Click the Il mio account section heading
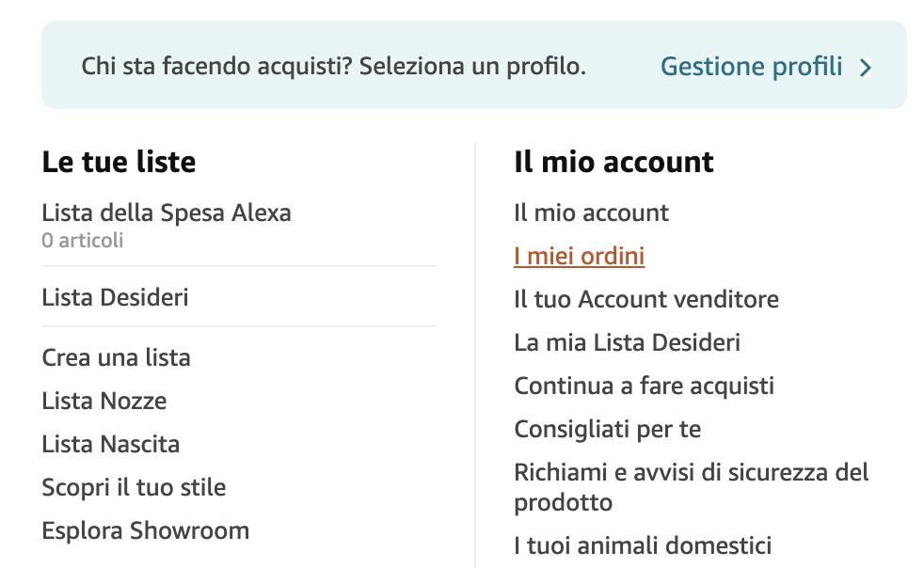 coord(613,162)
